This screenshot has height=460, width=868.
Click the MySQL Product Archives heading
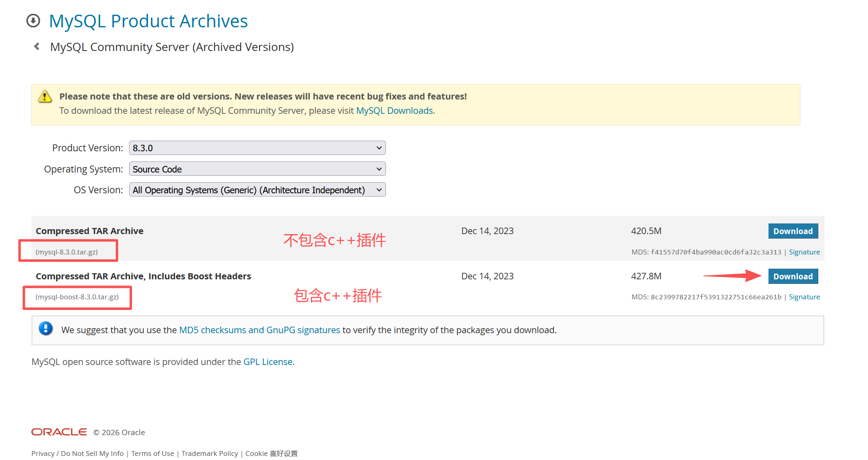click(148, 21)
